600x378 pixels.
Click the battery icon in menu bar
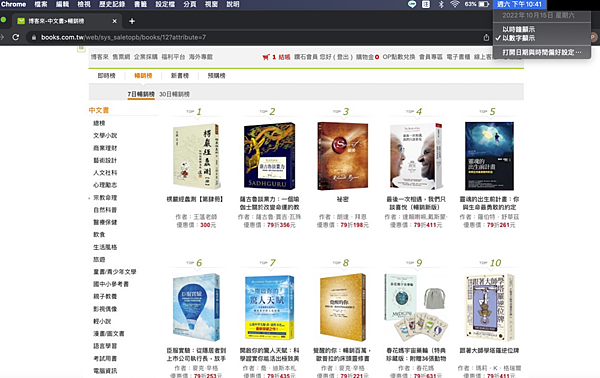point(484,4)
